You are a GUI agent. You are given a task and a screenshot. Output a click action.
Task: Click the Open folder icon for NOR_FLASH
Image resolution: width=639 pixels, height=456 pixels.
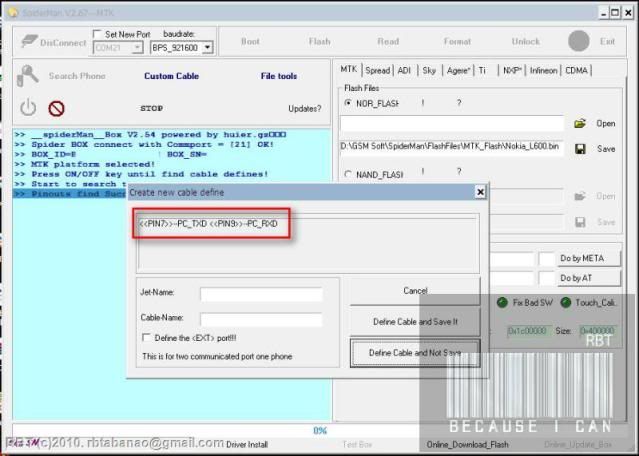pos(580,123)
